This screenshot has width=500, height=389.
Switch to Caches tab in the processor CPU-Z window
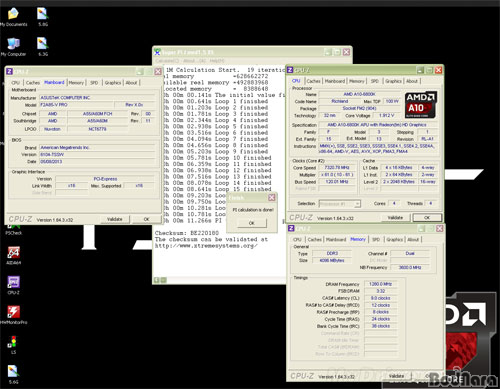pos(313,81)
